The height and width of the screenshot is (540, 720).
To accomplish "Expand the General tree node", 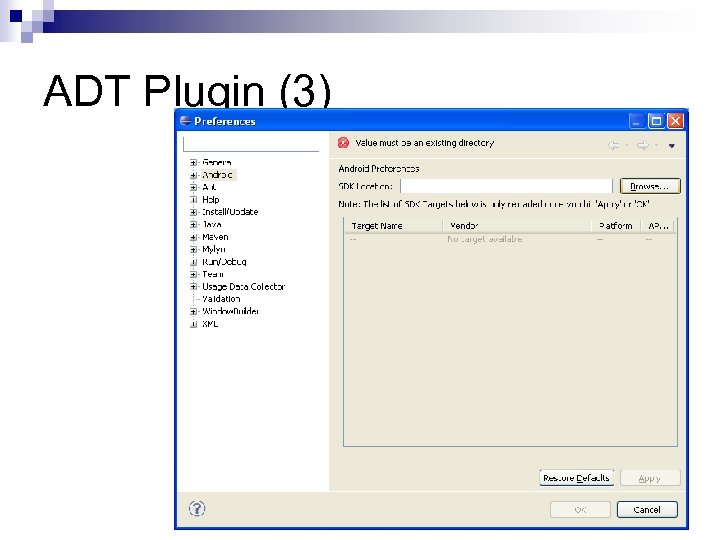I will tap(193, 163).
